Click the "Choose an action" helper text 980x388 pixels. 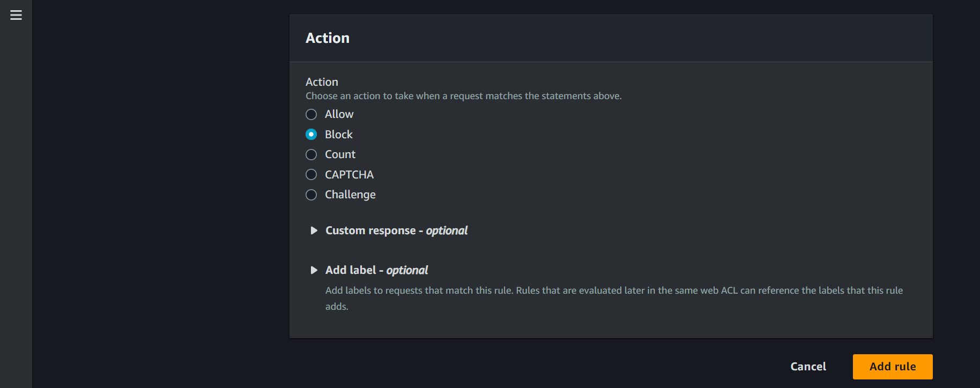463,96
